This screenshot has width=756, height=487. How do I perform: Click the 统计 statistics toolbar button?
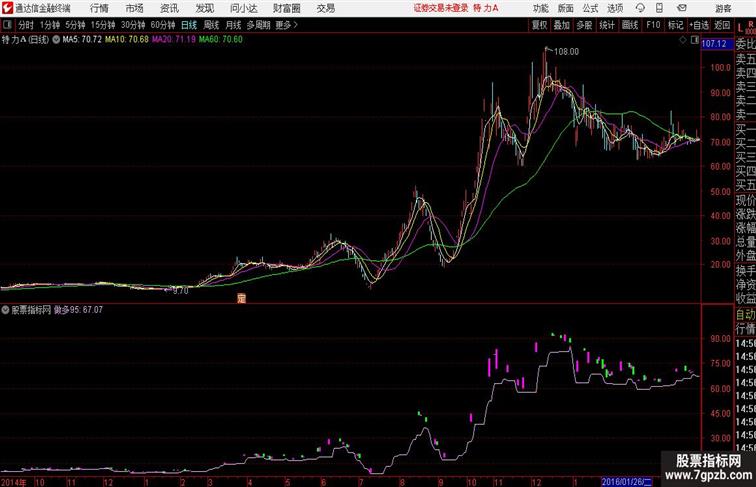click(x=607, y=25)
